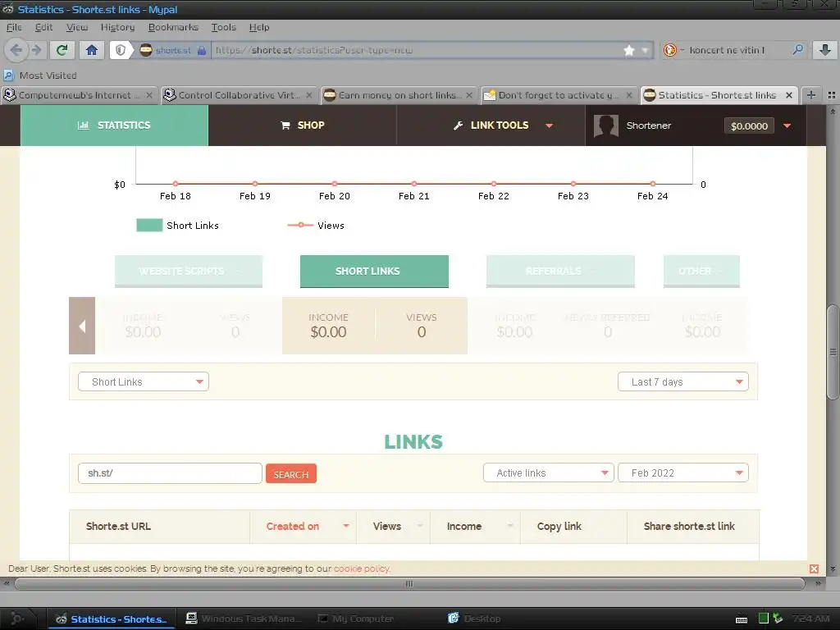
Task: Select the SHORT LINKS category button
Action: click(x=374, y=271)
